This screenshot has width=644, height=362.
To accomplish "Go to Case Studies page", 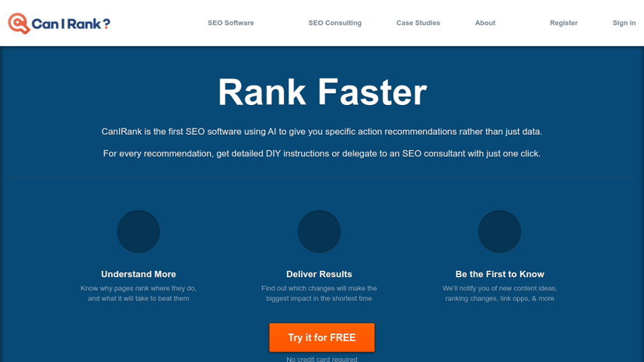I will (418, 23).
